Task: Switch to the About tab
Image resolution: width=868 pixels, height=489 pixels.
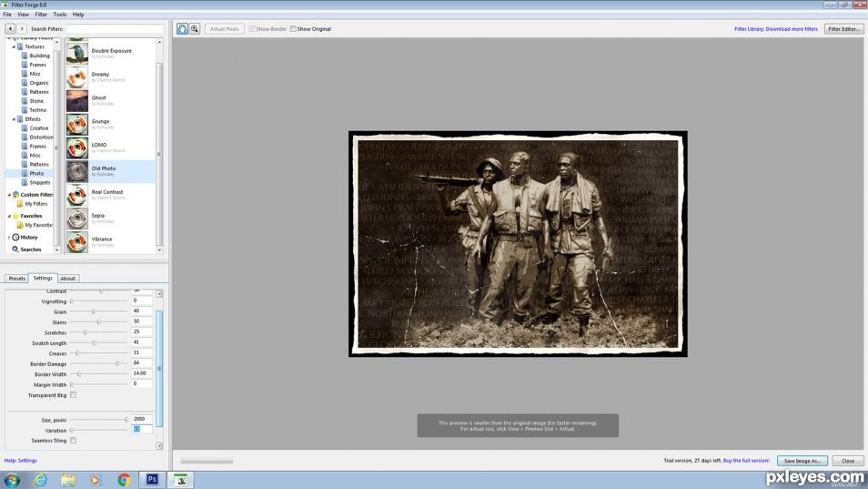Action: [67, 279]
